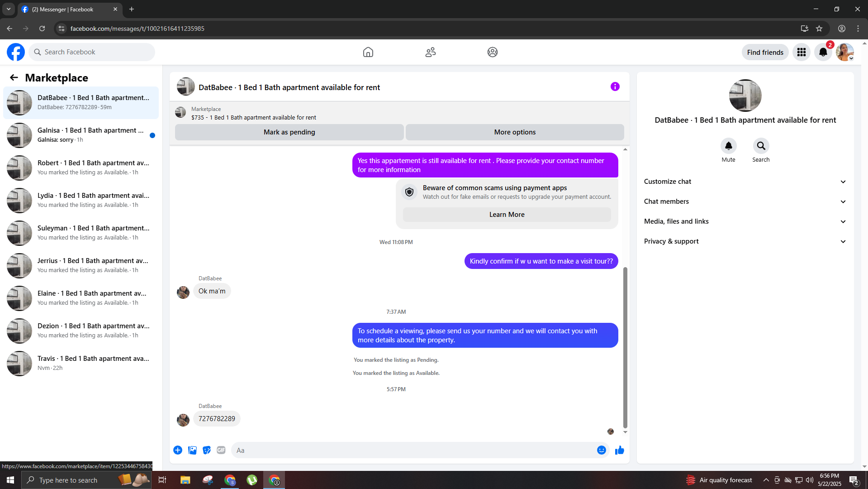Image resolution: width=868 pixels, height=489 pixels.
Task: Open the Groups icon in top navigation
Action: (x=493, y=52)
